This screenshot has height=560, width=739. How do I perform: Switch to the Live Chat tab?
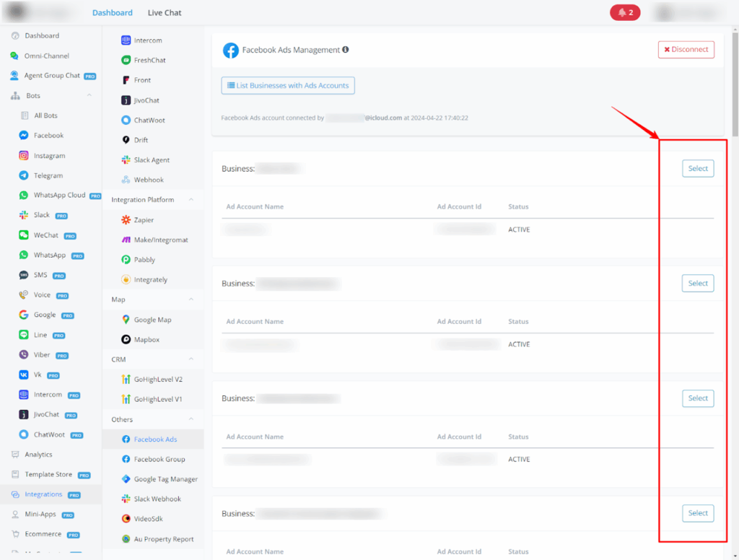(x=165, y=13)
